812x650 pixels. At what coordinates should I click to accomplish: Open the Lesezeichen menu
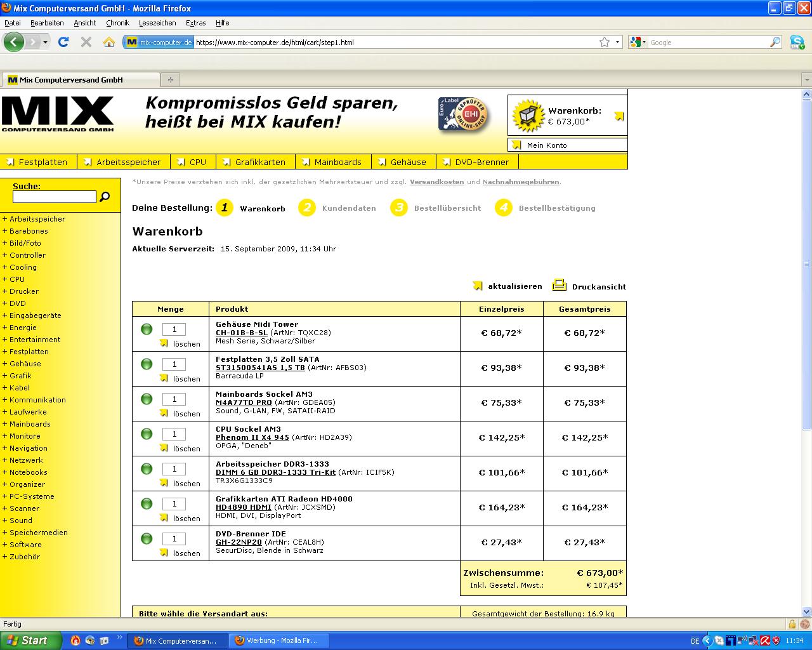tap(157, 23)
